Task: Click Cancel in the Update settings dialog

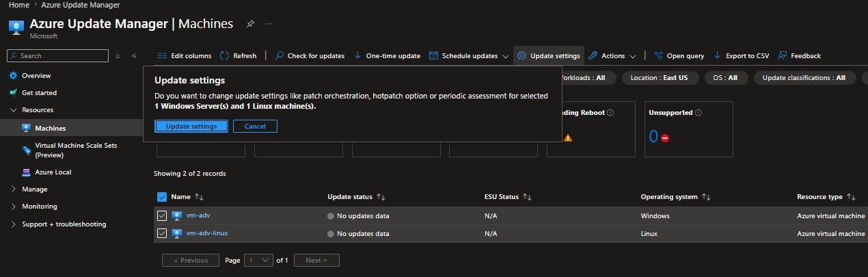Action: point(255,126)
